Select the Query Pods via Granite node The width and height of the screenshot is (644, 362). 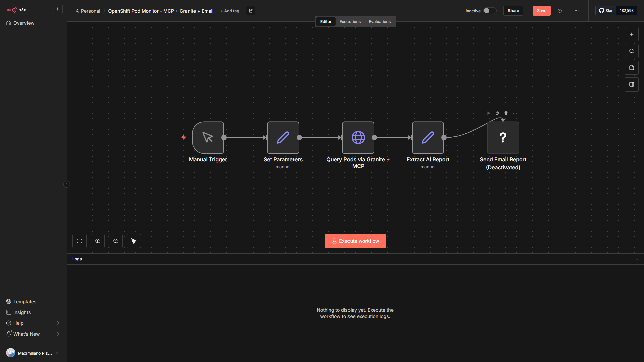358,137
